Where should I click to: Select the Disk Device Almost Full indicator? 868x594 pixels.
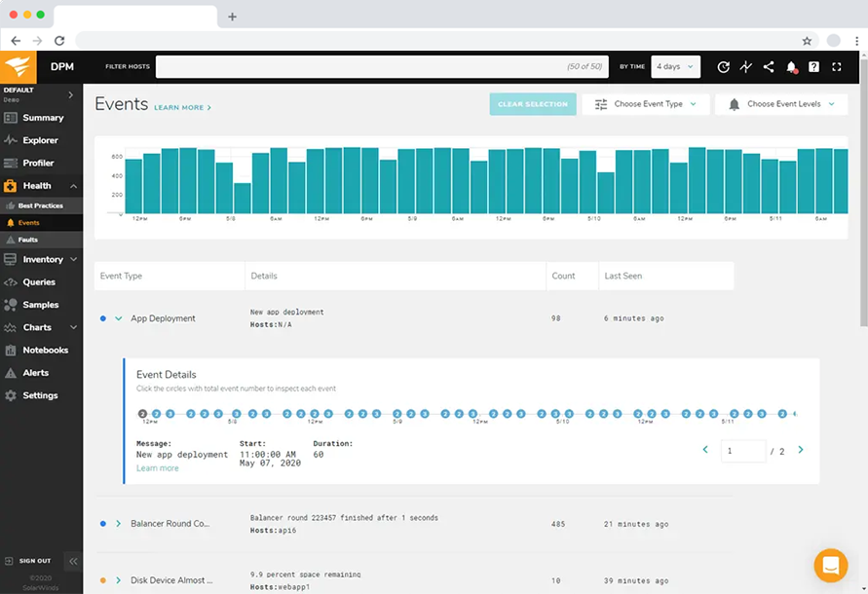[x=105, y=578]
